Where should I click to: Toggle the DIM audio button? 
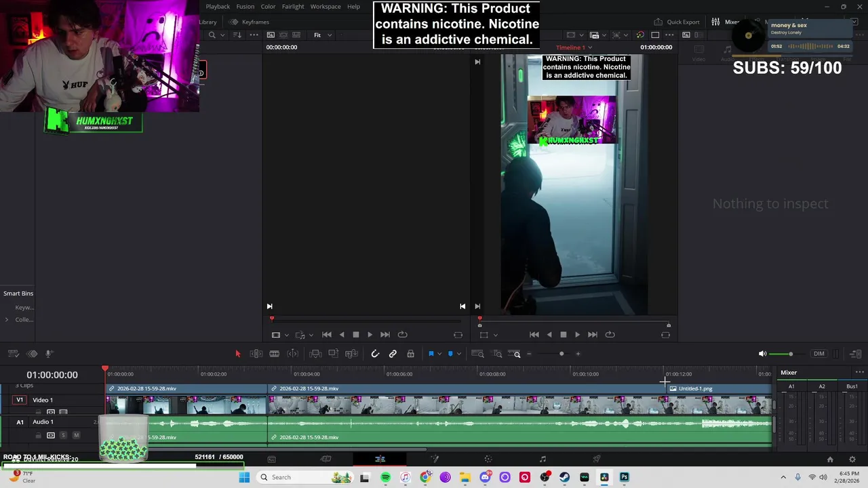click(x=819, y=354)
